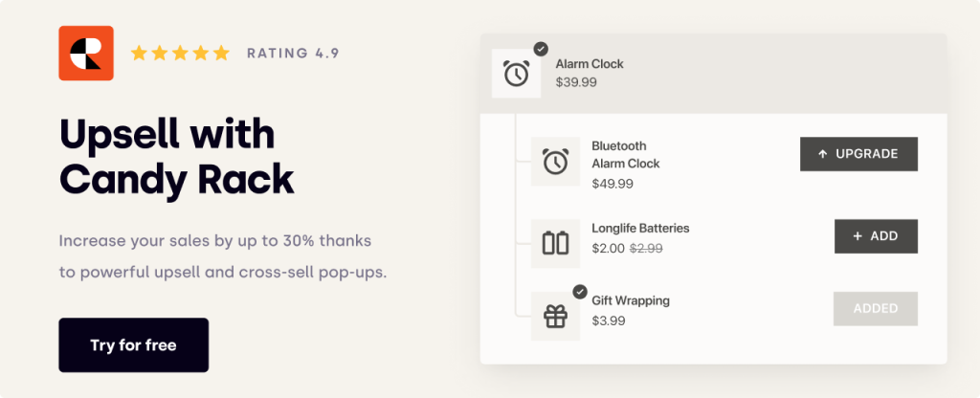Click the Bluetooth Alarm Clock product name
Screen dimensions: 980x398
coord(626,155)
